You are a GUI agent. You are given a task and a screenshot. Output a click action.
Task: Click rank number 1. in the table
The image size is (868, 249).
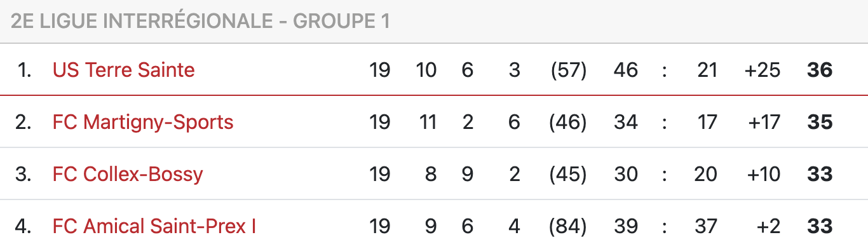[x=24, y=69]
